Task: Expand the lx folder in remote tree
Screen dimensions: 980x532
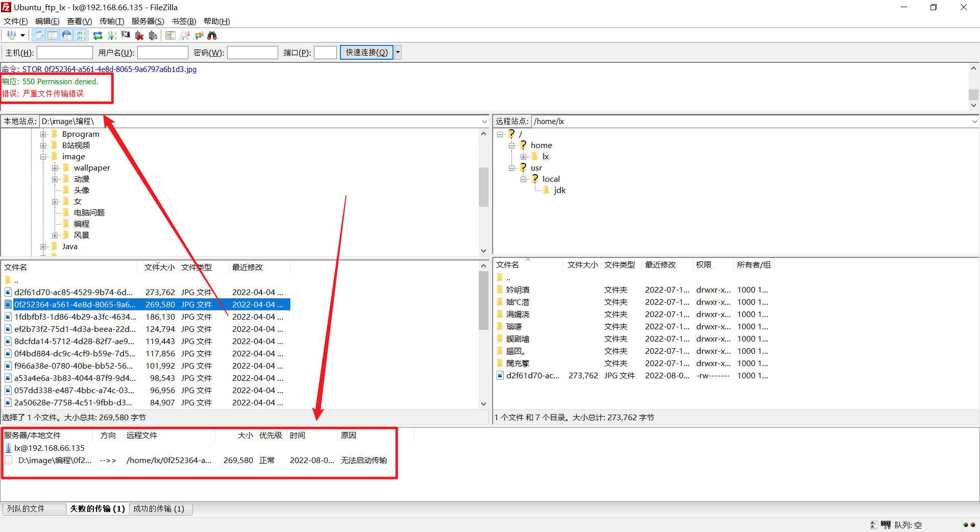Action: (524, 157)
